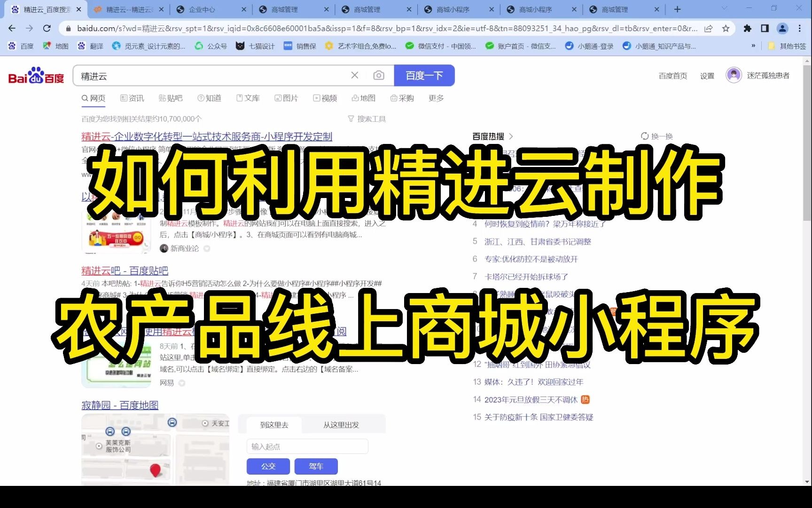The image size is (812, 508).
Task: Select the 从这里出发 directions tab
Action: [x=341, y=425]
